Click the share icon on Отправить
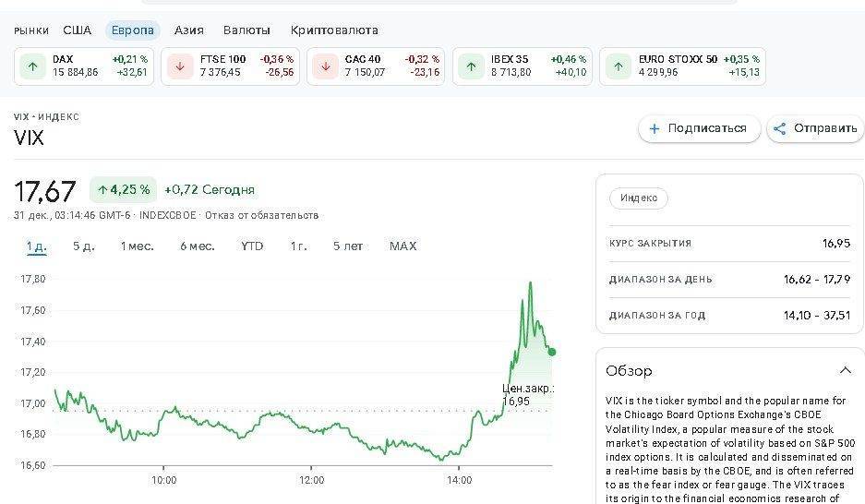This screenshot has height=504, width=865. tap(780, 128)
